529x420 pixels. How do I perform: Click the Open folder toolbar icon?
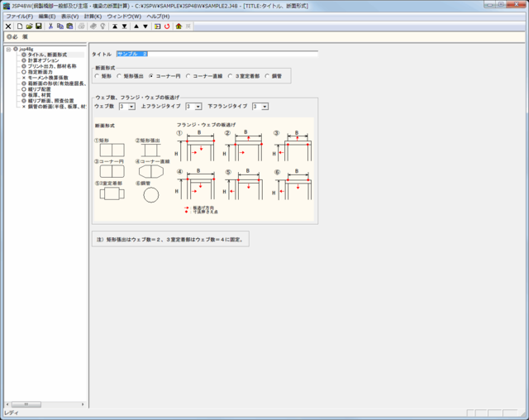[29, 26]
